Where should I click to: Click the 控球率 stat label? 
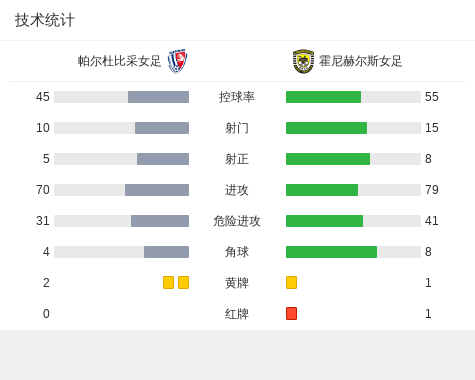tap(237, 97)
